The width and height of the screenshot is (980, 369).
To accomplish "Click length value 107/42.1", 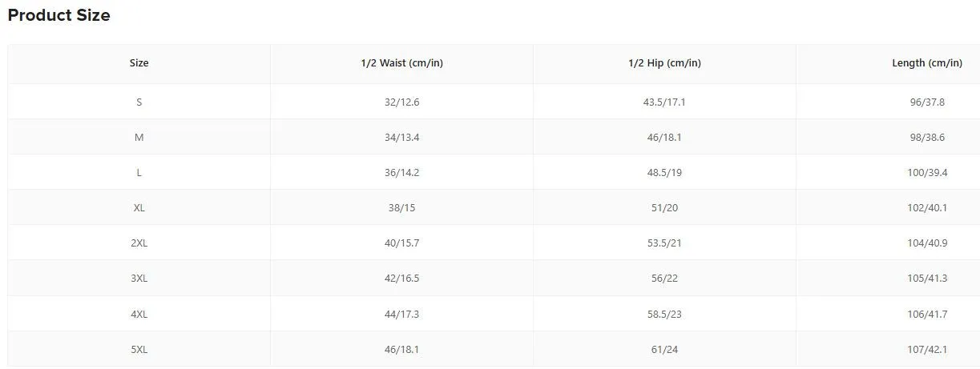I will pyautogui.click(x=926, y=350).
